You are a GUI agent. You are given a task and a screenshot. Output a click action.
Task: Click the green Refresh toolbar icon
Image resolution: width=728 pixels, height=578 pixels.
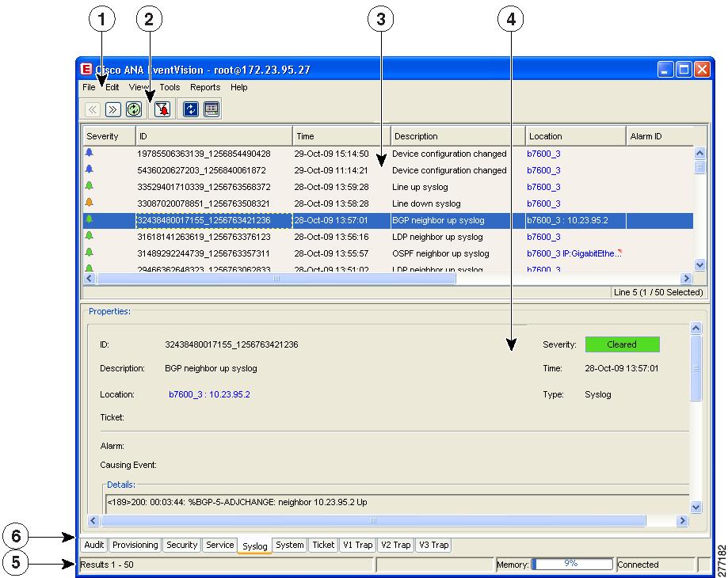(x=134, y=109)
